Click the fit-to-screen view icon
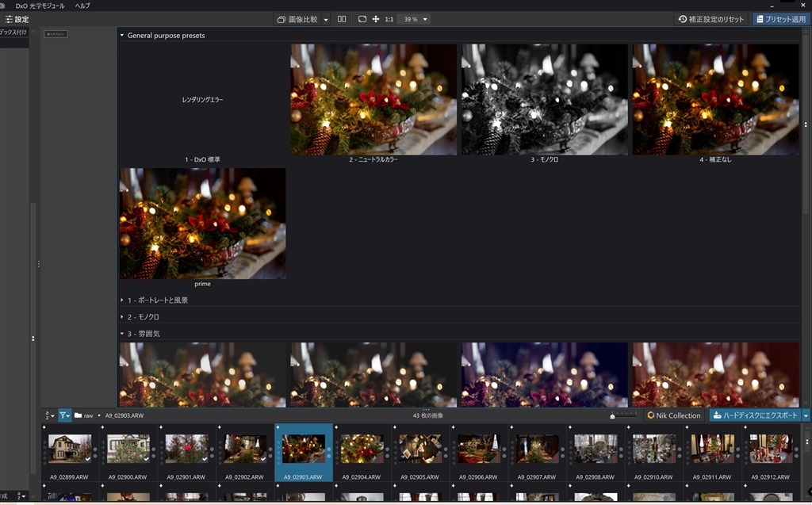The width and height of the screenshot is (812, 505). [x=362, y=19]
